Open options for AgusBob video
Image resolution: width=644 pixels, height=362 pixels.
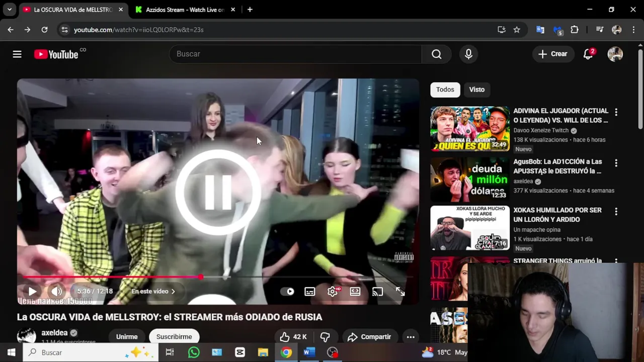tap(616, 163)
